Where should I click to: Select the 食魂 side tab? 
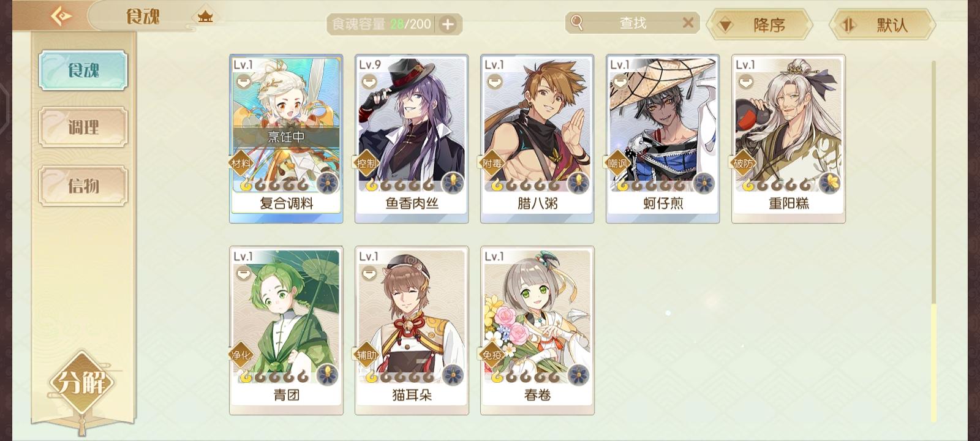coord(83,70)
